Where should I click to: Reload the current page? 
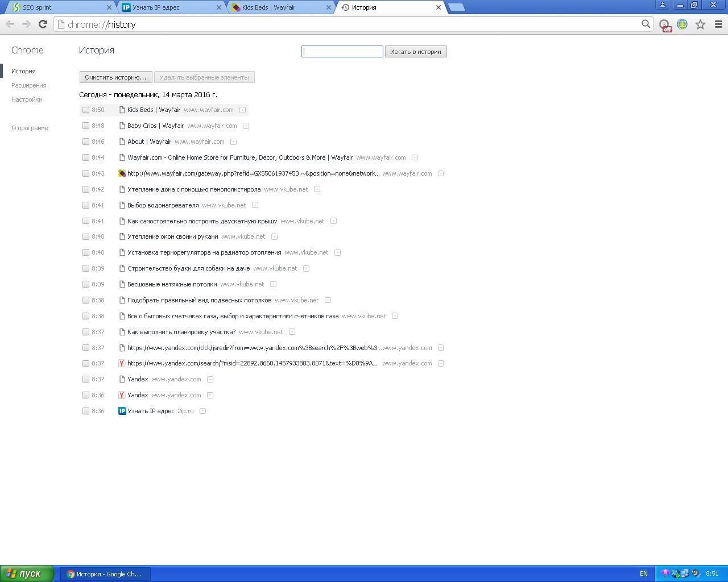pos(43,24)
